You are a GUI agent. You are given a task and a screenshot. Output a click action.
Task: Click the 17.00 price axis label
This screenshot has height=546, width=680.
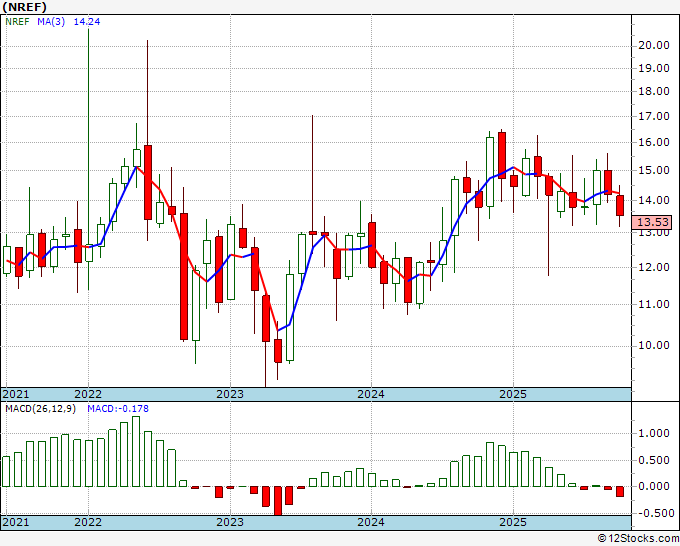point(654,116)
